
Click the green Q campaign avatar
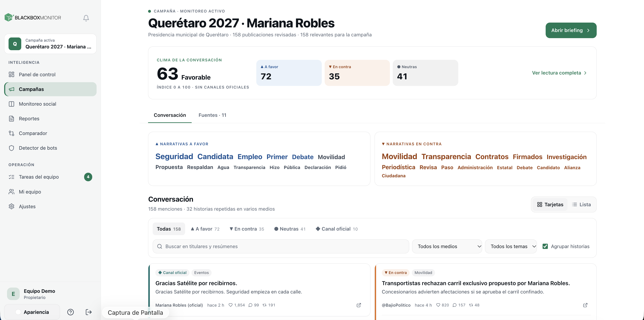pyautogui.click(x=15, y=44)
